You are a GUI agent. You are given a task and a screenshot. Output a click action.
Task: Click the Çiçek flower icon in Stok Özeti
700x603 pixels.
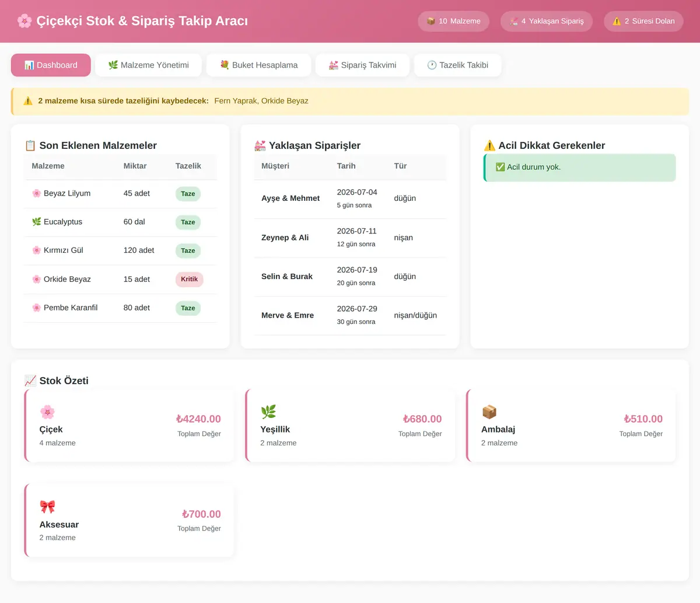tap(47, 412)
